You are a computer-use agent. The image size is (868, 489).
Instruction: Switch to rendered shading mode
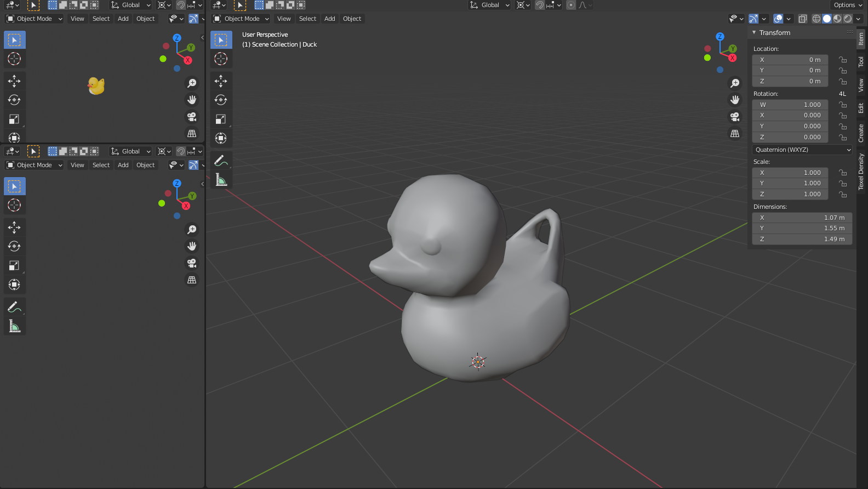(x=848, y=19)
